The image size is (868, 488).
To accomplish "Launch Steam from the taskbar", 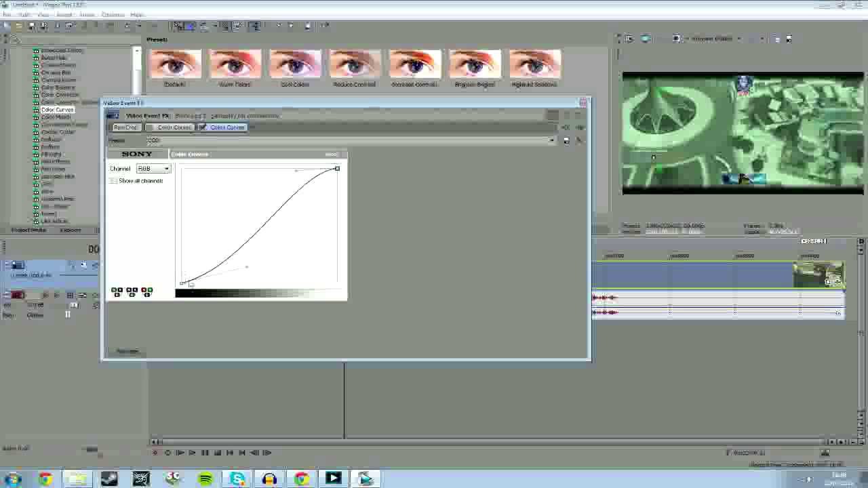I will click(109, 479).
